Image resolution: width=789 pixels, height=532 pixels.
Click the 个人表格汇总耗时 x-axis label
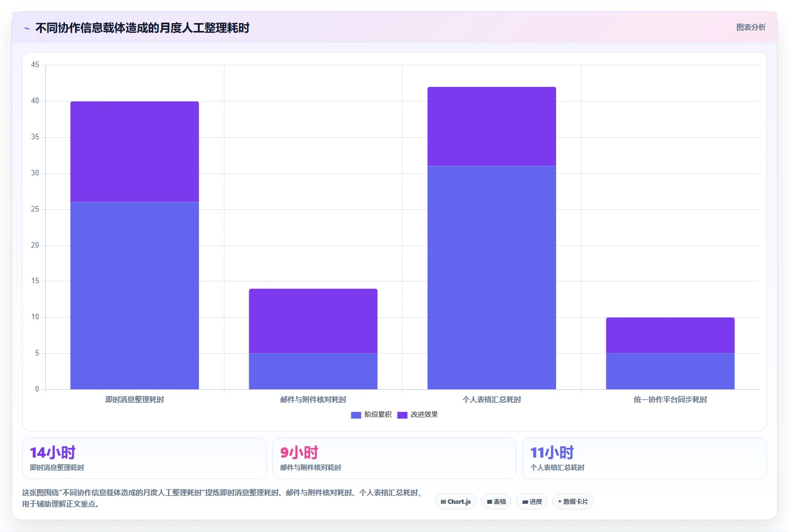(x=492, y=399)
